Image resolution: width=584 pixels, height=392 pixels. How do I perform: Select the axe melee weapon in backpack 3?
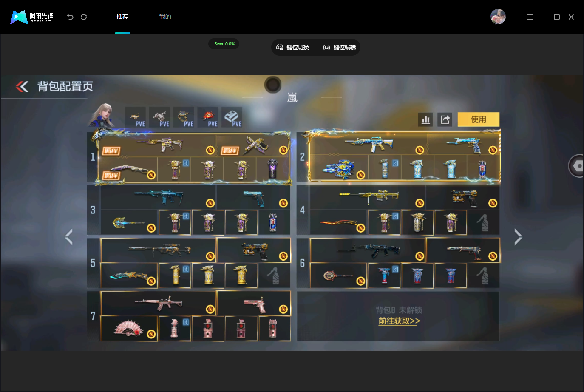pyautogui.click(x=129, y=222)
